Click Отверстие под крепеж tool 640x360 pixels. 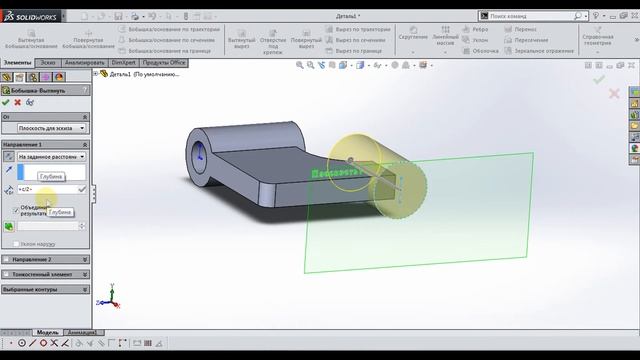pos(273,41)
